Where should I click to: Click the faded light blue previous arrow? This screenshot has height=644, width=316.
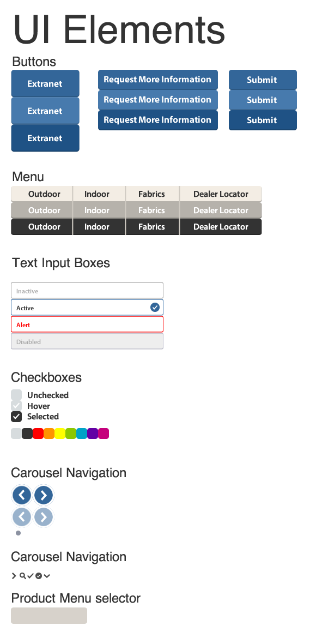coord(22,517)
